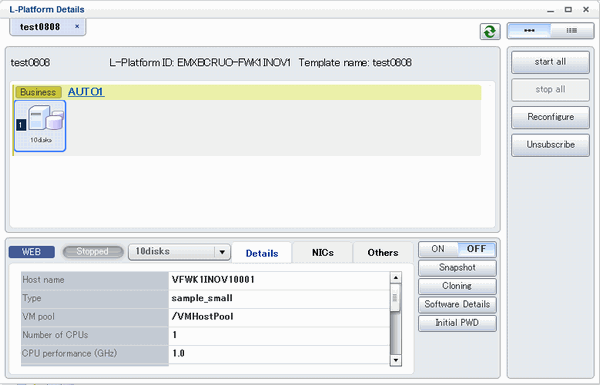Click the green refresh icon
The height and width of the screenshot is (385, 600).
(x=490, y=31)
